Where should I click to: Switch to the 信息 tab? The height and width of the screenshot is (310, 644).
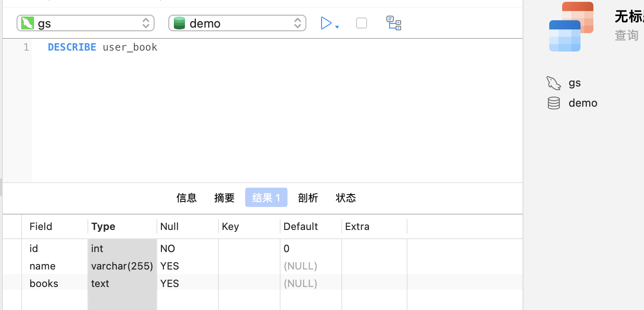click(x=187, y=198)
